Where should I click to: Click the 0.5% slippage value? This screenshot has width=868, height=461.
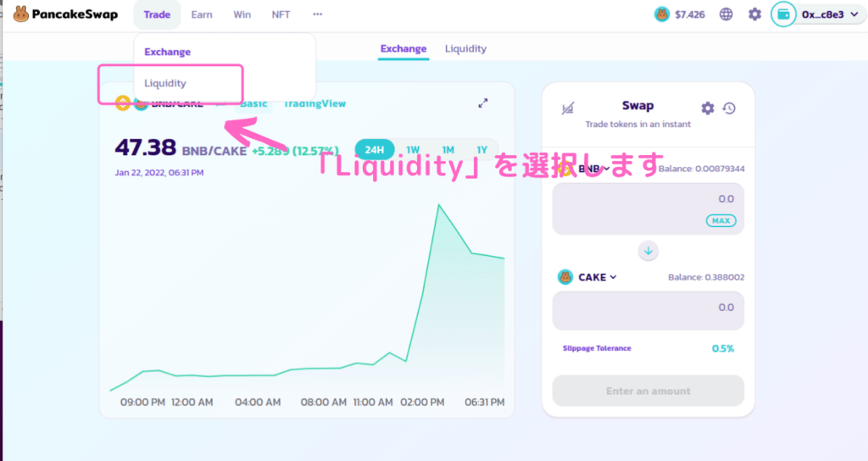[723, 348]
